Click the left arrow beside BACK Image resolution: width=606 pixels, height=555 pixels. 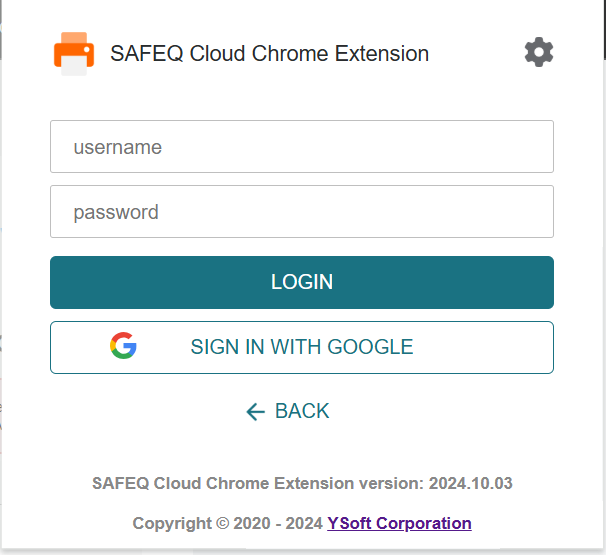point(255,412)
